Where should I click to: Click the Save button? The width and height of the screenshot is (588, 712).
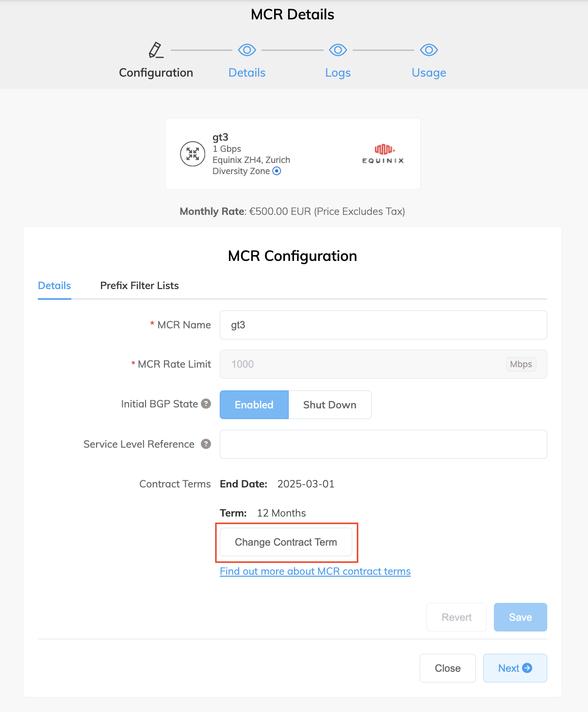[x=521, y=617]
